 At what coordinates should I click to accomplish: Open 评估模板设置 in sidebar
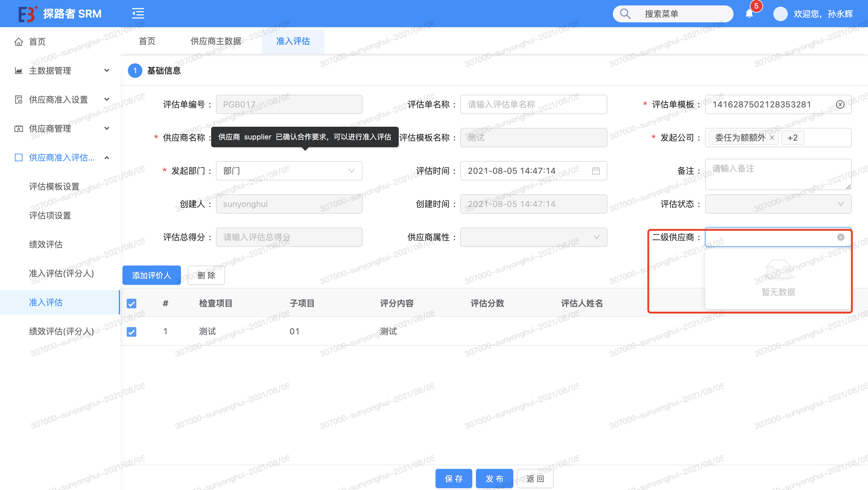click(54, 186)
